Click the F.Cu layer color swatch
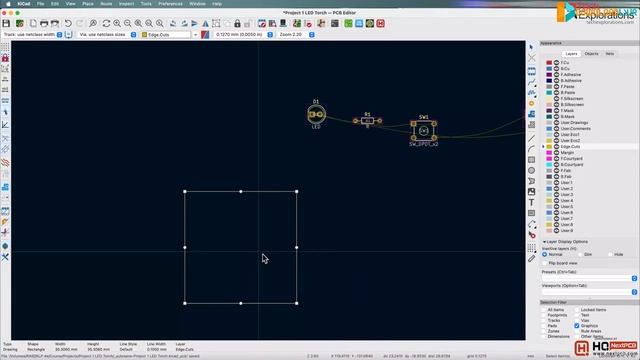The width and height of the screenshot is (640, 360). [x=549, y=63]
